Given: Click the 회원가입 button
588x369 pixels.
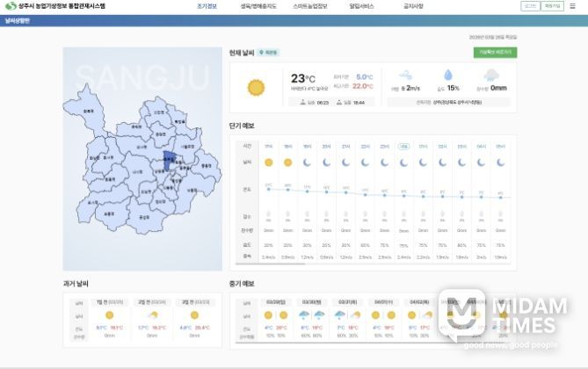Looking at the screenshot, I should [552, 6].
